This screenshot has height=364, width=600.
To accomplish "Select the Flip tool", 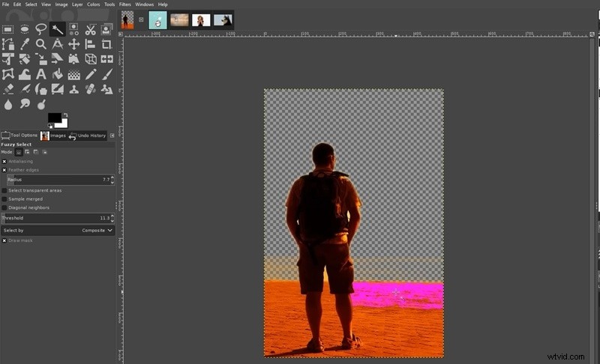I will (x=106, y=59).
